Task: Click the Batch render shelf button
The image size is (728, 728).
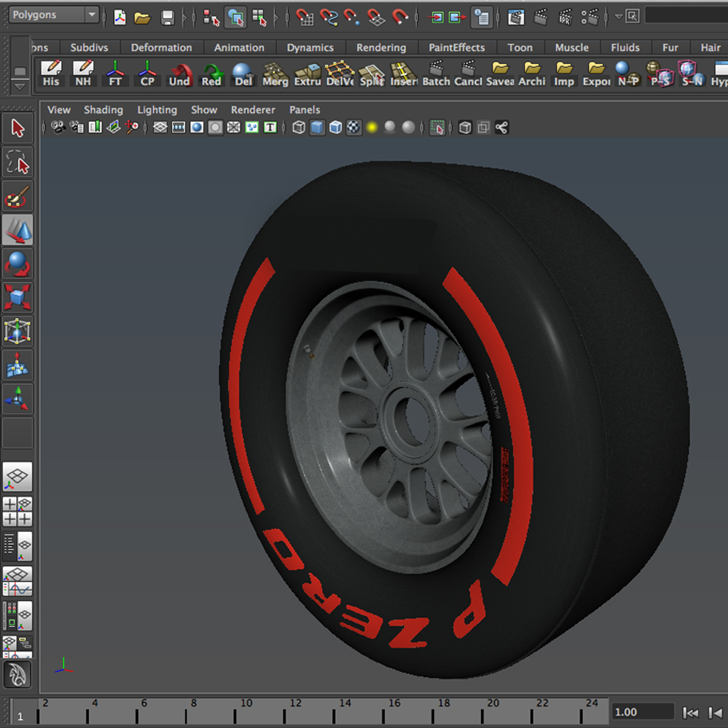Action: pos(436,75)
